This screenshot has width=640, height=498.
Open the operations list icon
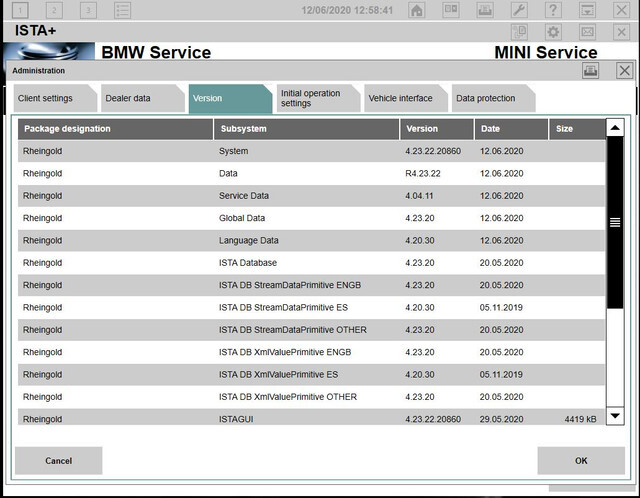tap(122, 10)
